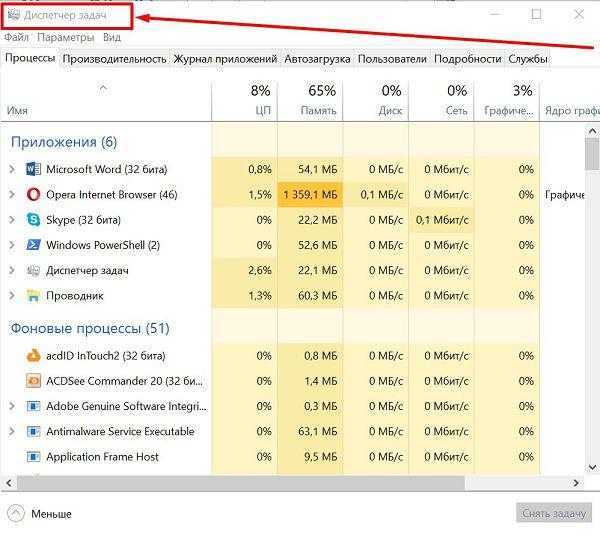The width and height of the screenshot is (600, 535).
Task: Switch to the Производительность tab
Action: tap(114, 59)
